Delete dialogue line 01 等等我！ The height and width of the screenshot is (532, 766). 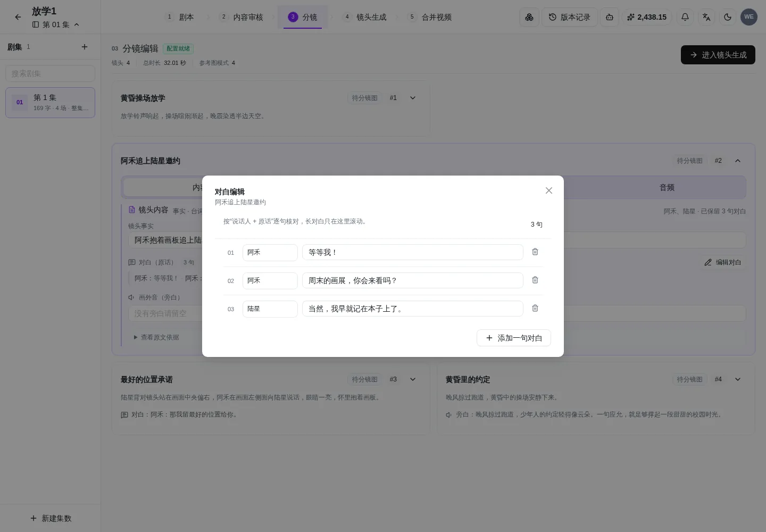click(535, 252)
